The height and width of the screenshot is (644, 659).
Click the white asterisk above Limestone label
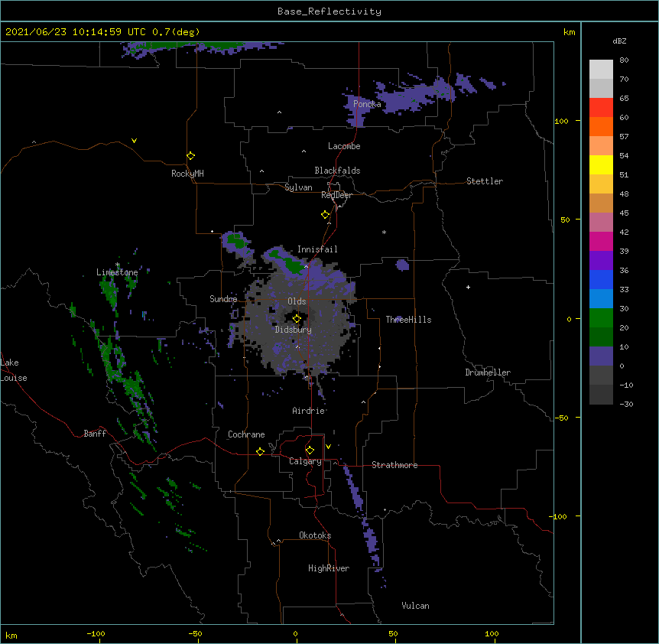tap(118, 265)
